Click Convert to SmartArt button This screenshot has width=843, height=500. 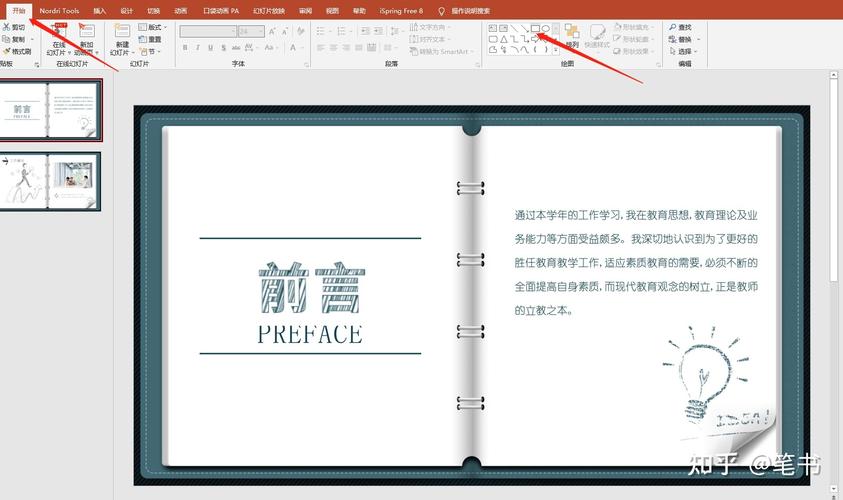442,52
